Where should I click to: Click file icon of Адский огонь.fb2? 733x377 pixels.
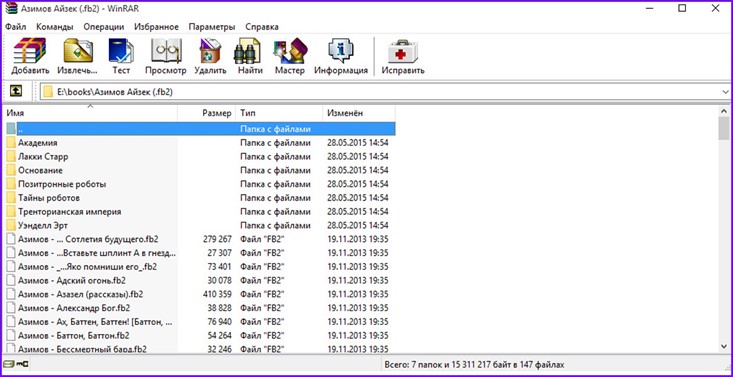pyautogui.click(x=11, y=281)
